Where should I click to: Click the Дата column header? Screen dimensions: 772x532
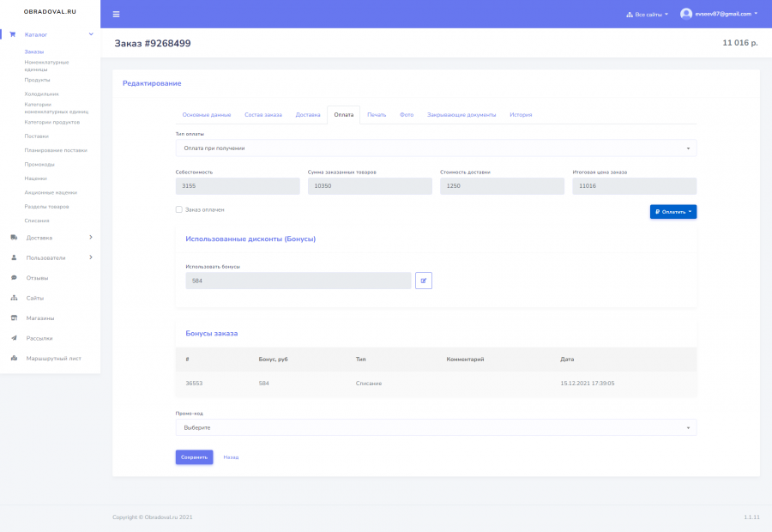tap(567, 359)
